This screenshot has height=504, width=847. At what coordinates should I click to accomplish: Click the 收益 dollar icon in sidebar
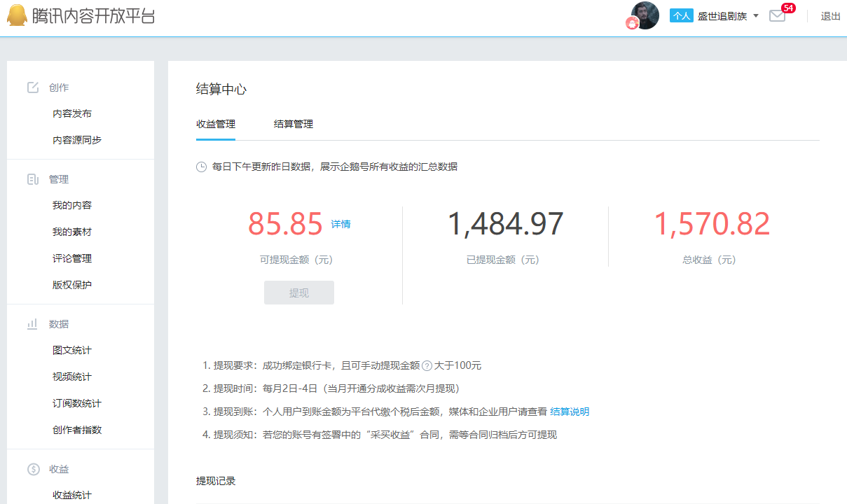[x=32, y=468]
